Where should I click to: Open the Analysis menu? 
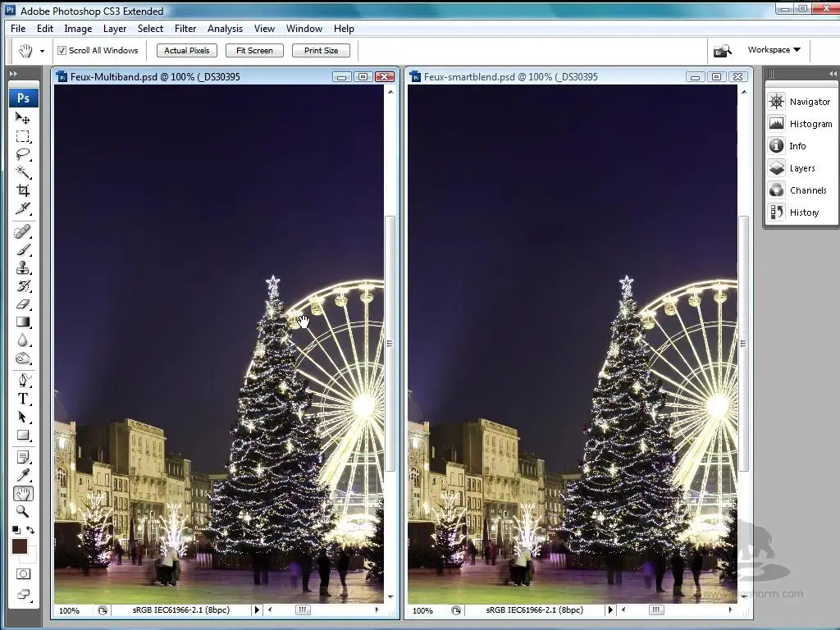[225, 29]
